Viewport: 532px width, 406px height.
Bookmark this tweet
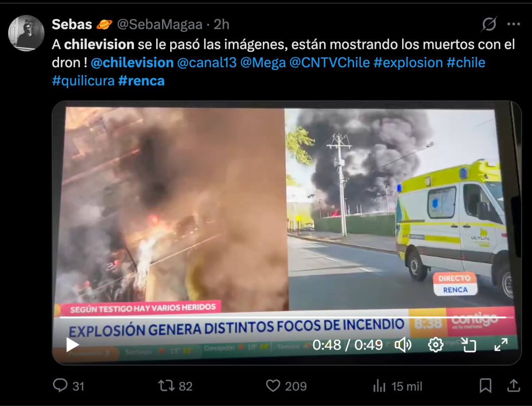tap(485, 386)
